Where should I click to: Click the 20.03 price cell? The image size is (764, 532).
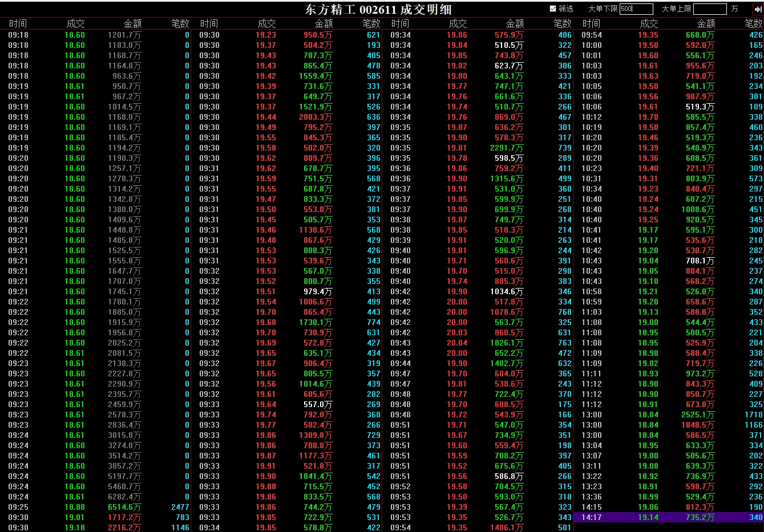[x=457, y=332]
